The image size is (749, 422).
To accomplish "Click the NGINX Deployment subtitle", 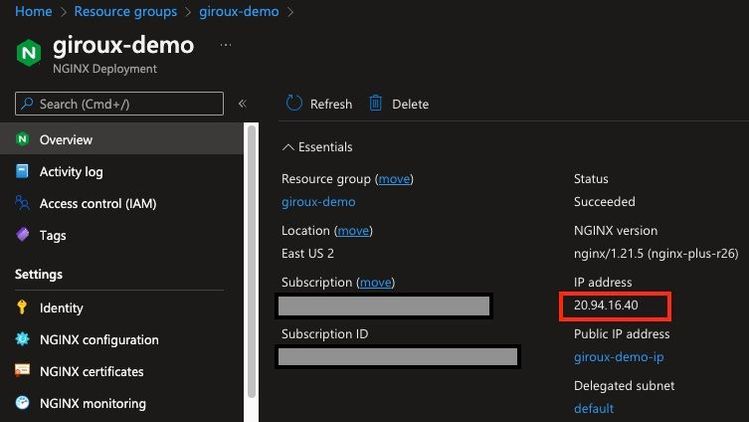I will pos(105,69).
